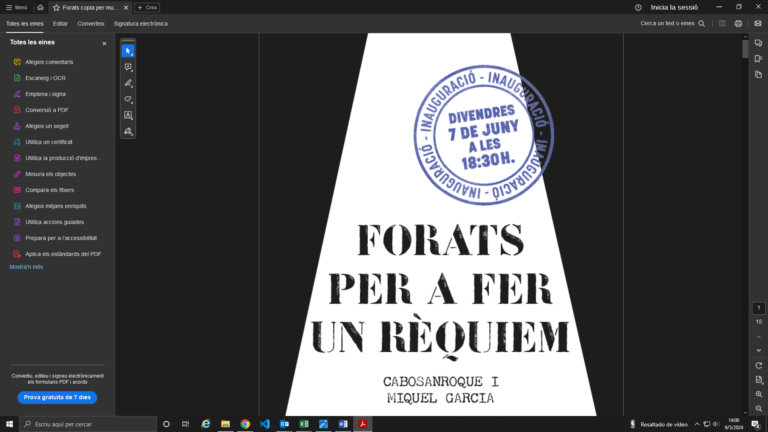768x432 pixels.
Task: Open page display settings icon
Action: (x=759, y=380)
